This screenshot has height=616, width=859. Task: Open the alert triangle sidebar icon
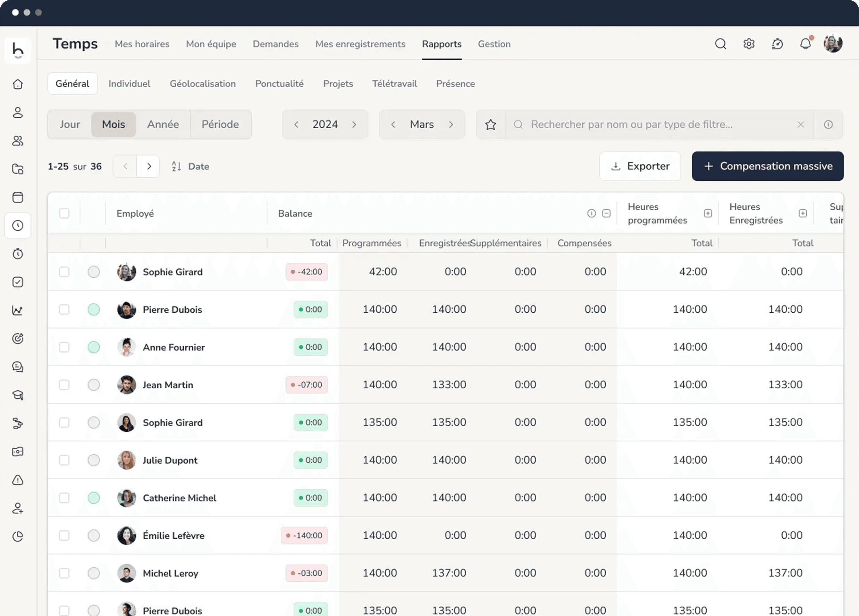(x=18, y=480)
